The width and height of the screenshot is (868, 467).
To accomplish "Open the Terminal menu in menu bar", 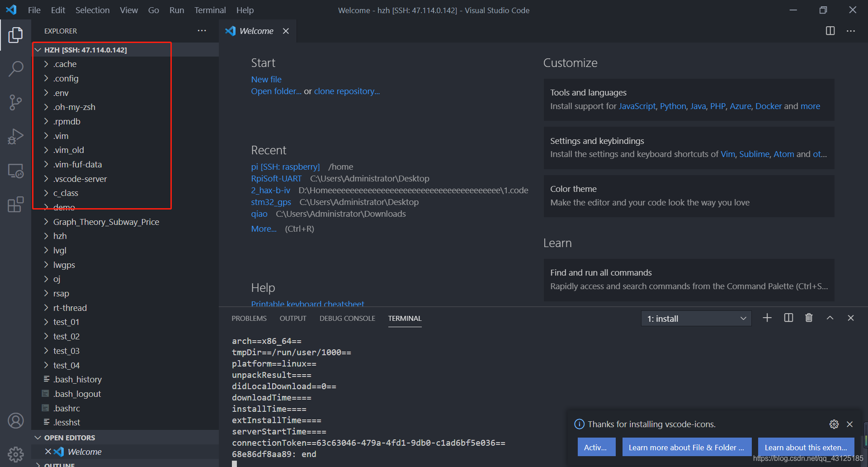I will 210,10.
